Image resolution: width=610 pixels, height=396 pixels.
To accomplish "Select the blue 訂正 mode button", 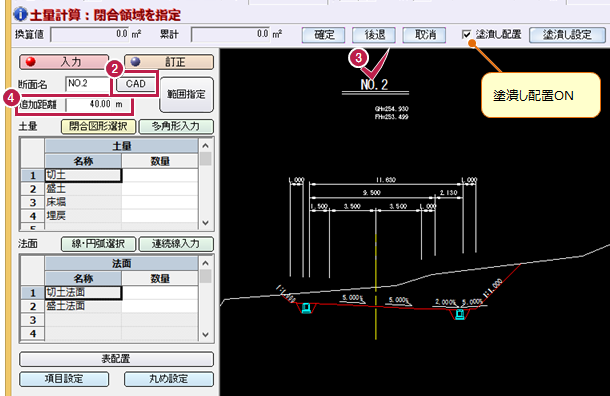I will pos(169,62).
